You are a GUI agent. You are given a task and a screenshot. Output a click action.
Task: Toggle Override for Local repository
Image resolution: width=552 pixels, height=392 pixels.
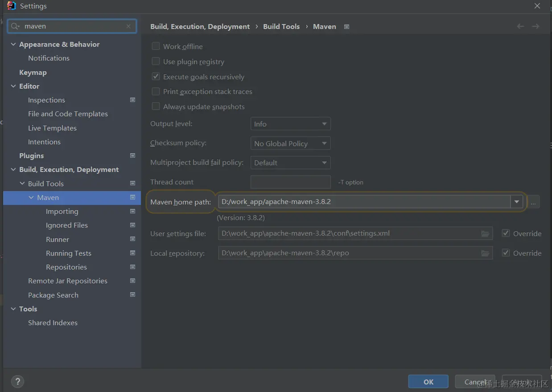pyautogui.click(x=506, y=253)
